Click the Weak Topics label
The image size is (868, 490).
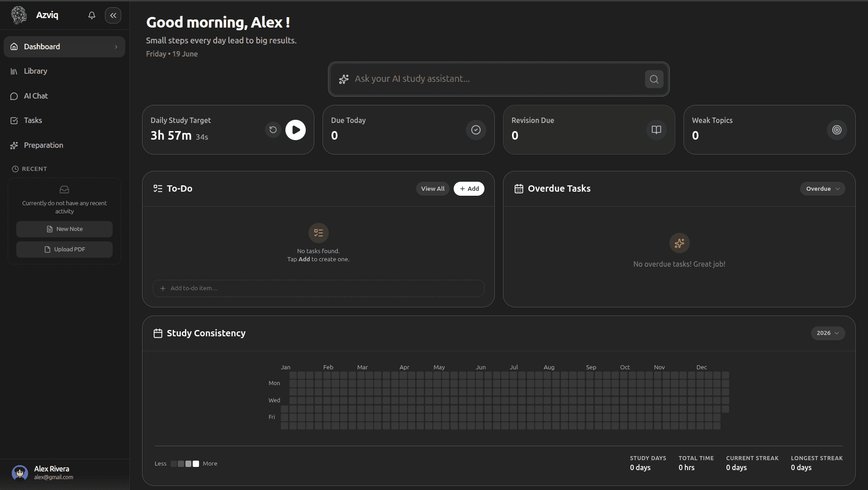tap(712, 120)
